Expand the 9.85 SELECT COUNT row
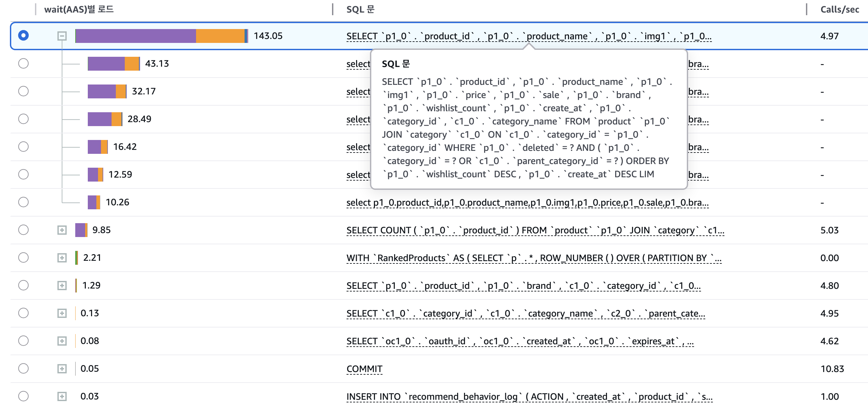 (x=62, y=230)
